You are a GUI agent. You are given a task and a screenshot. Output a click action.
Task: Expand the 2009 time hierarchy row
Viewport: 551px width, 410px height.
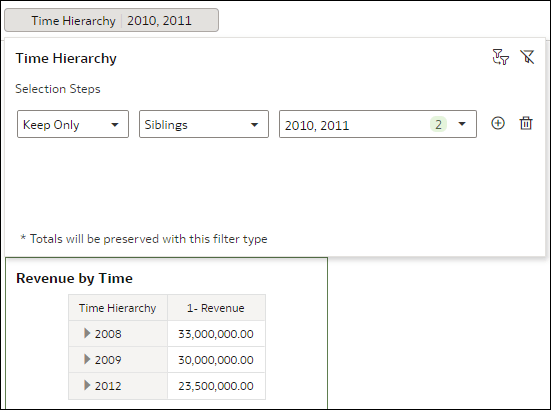point(87,359)
